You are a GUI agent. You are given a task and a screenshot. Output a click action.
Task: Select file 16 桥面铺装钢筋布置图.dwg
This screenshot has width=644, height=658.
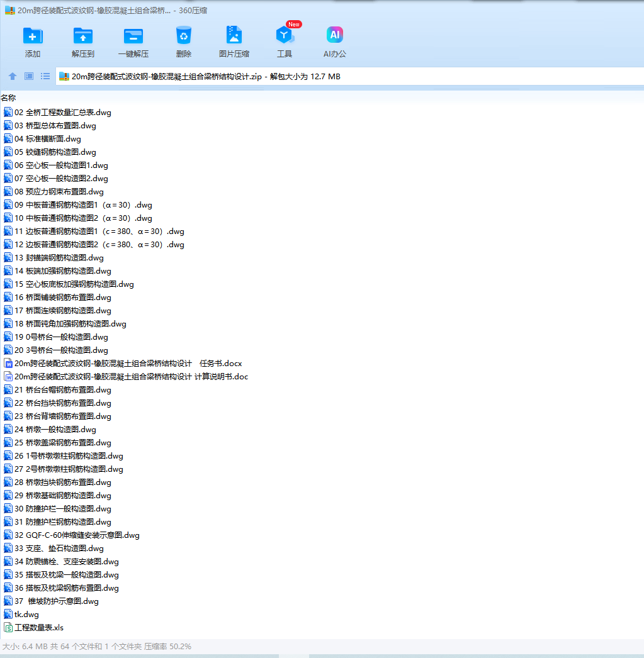tap(57, 298)
